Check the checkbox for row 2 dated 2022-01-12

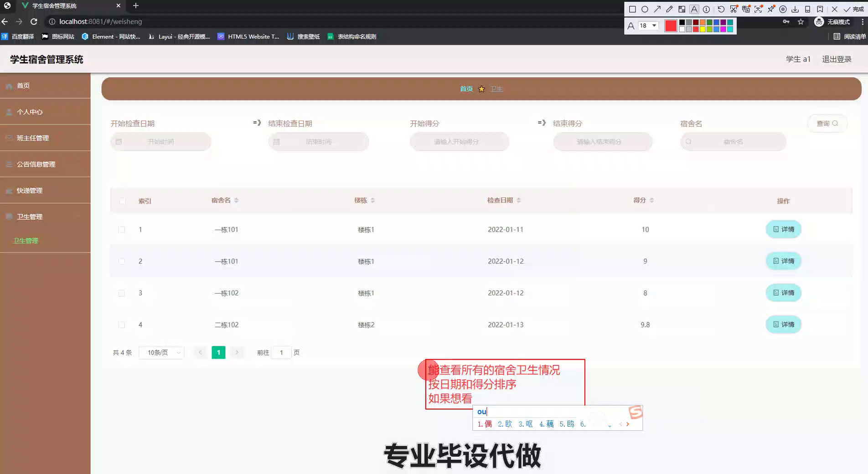(x=122, y=261)
